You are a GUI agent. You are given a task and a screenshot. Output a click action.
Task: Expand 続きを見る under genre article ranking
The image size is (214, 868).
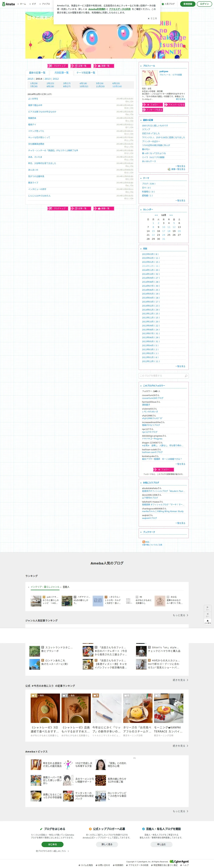coord(180,680)
